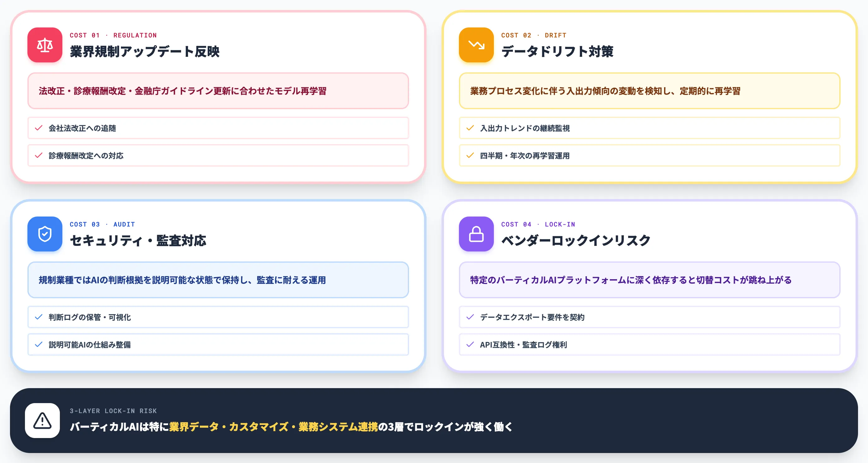
Task: Click the orange downward trend drift icon
Action: (x=476, y=45)
